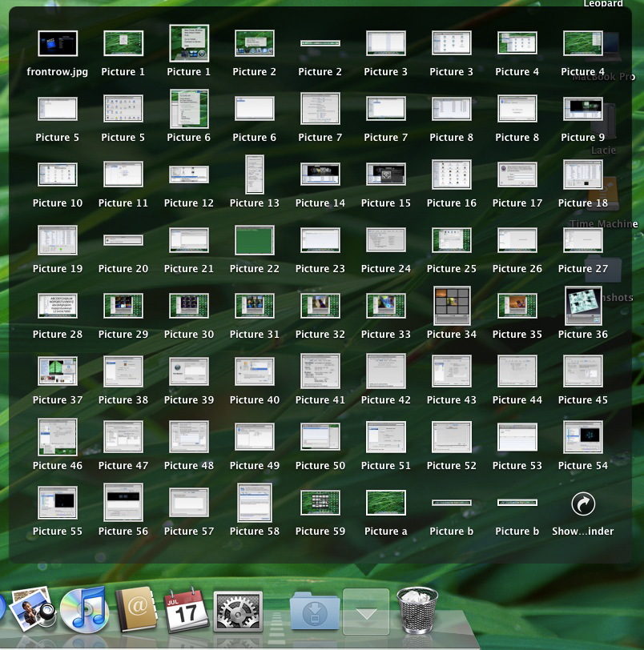The height and width of the screenshot is (650, 644).
Task: Click the Picture 57 label
Action: (189, 531)
